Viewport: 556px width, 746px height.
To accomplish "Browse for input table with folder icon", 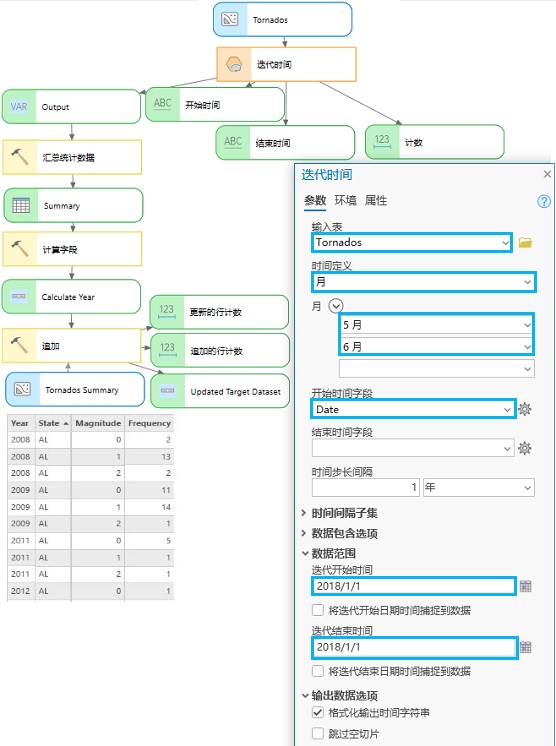I will 525,243.
